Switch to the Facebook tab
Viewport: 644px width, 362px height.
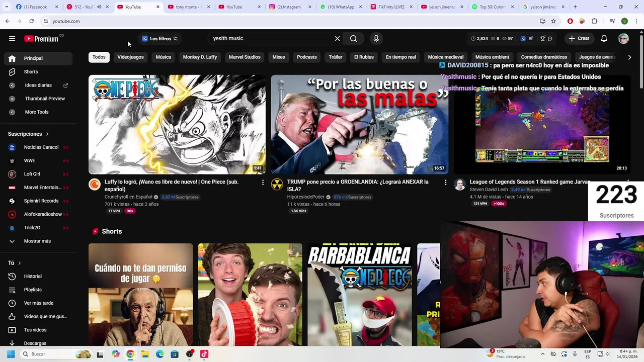click(x=35, y=7)
